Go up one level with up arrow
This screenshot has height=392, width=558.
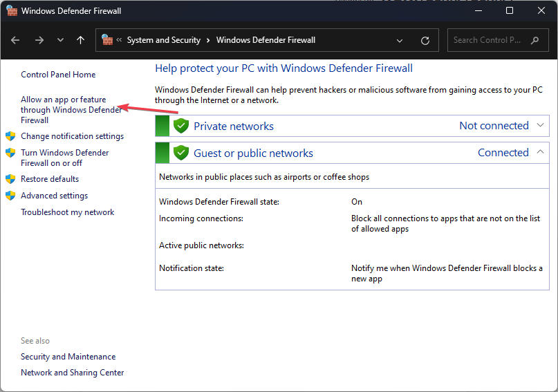pyautogui.click(x=81, y=40)
